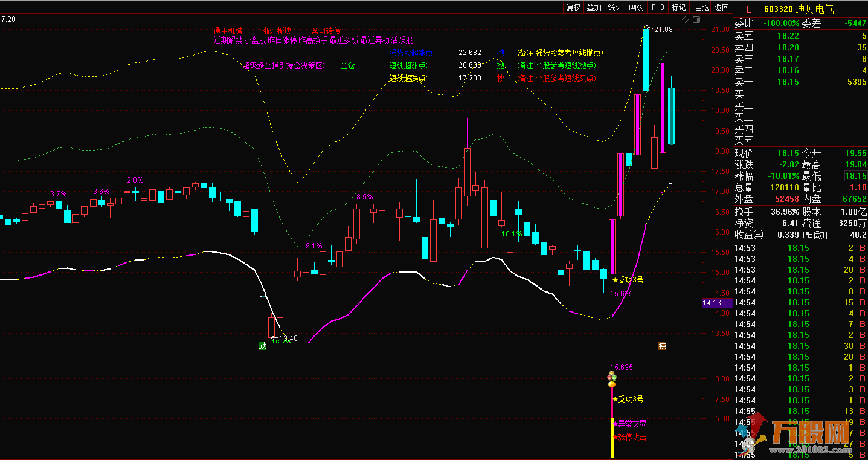Image resolution: width=868 pixels, height=460 pixels.
Task: Click the 返回 back button
Action: click(x=721, y=7)
